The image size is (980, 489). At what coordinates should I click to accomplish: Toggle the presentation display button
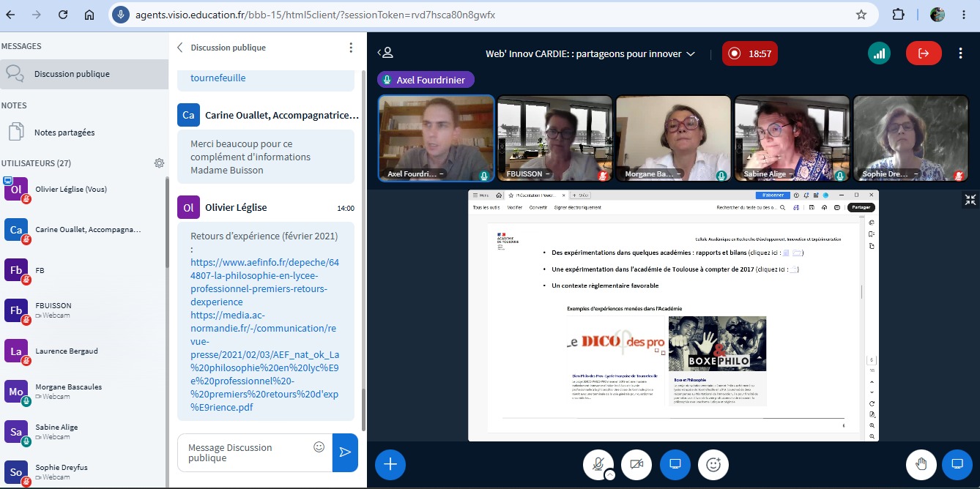click(957, 464)
